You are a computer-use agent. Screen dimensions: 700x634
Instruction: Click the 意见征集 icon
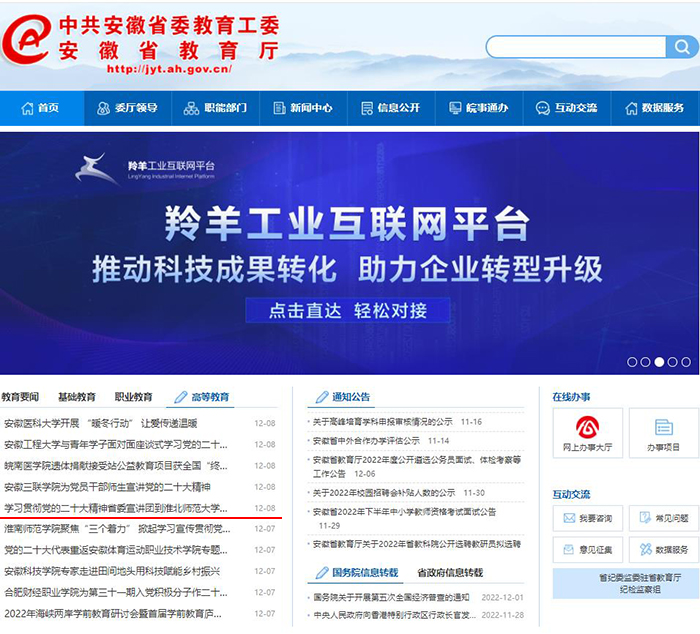569,550
